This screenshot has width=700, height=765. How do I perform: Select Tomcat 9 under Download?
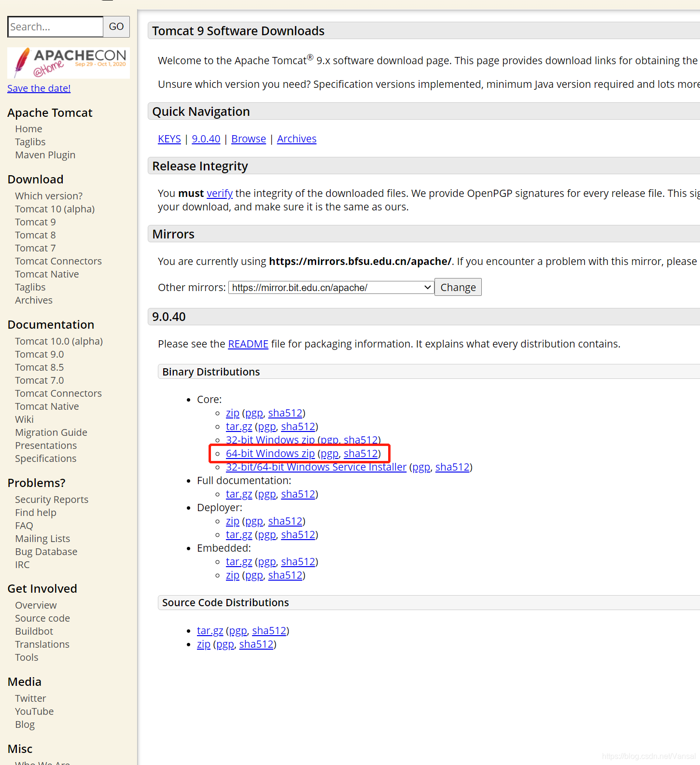click(x=35, y=222)
